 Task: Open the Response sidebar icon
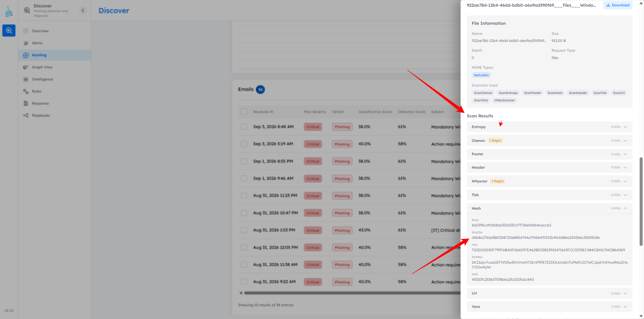26,103
